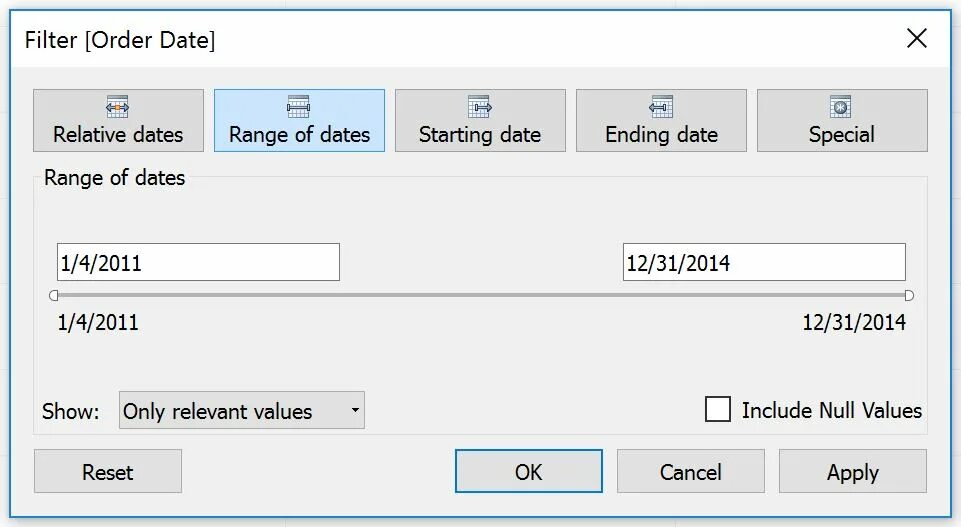Viewport: 961px width, 527px height.
Task: Click the Reset button
Action: pyautogui.click(x=108, y=472)
